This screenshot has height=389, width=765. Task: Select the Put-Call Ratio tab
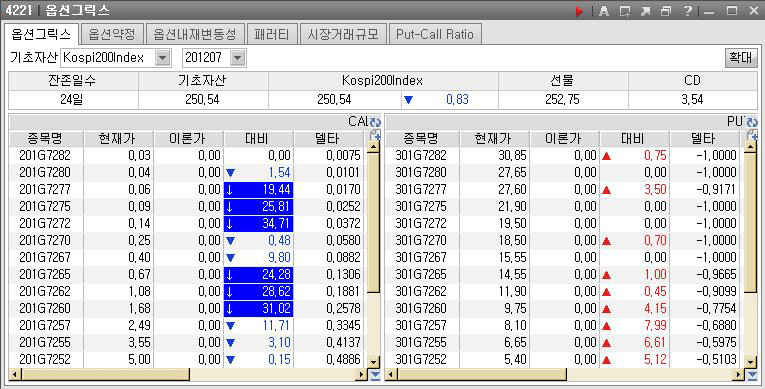click(x=435, y=34)
